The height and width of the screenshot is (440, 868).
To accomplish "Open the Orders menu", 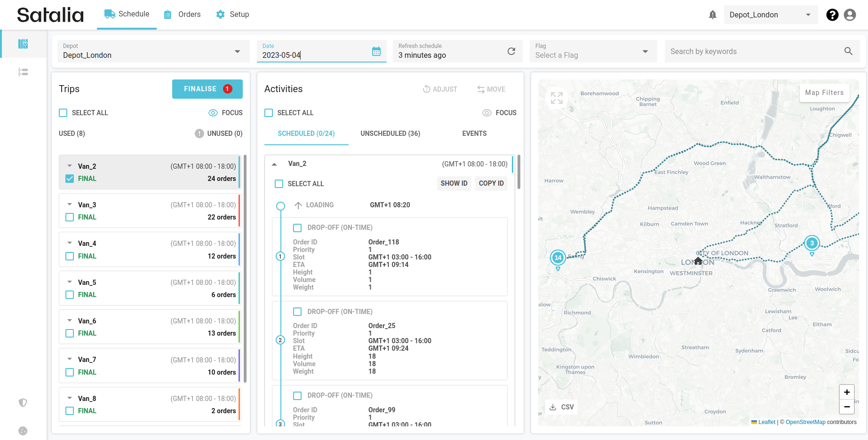I will (182, 15).
